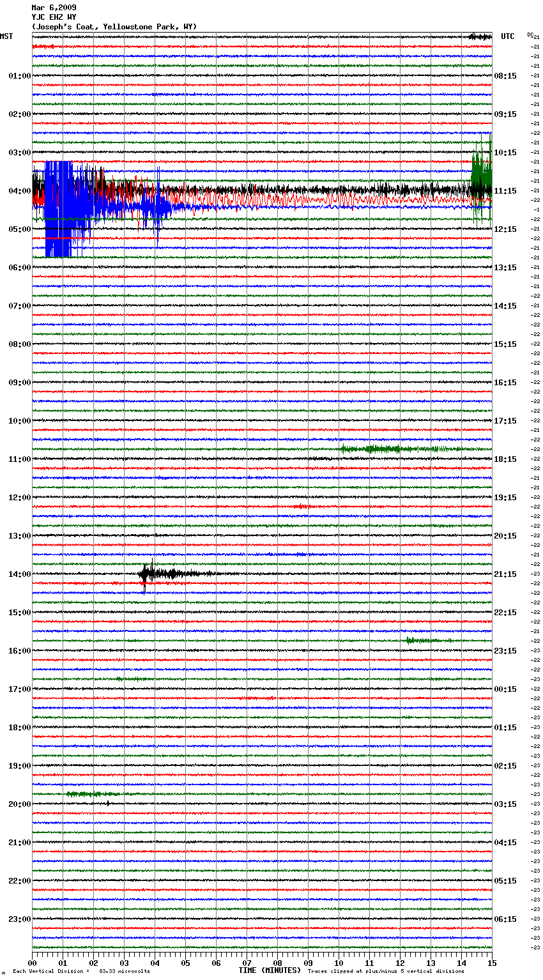Select the 12:00 MST row label

click(x=20, y=498)
